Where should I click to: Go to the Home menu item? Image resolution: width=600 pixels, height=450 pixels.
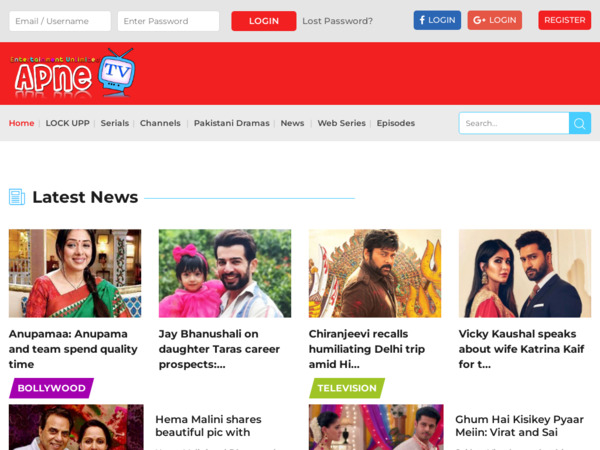tap(21, 123)
